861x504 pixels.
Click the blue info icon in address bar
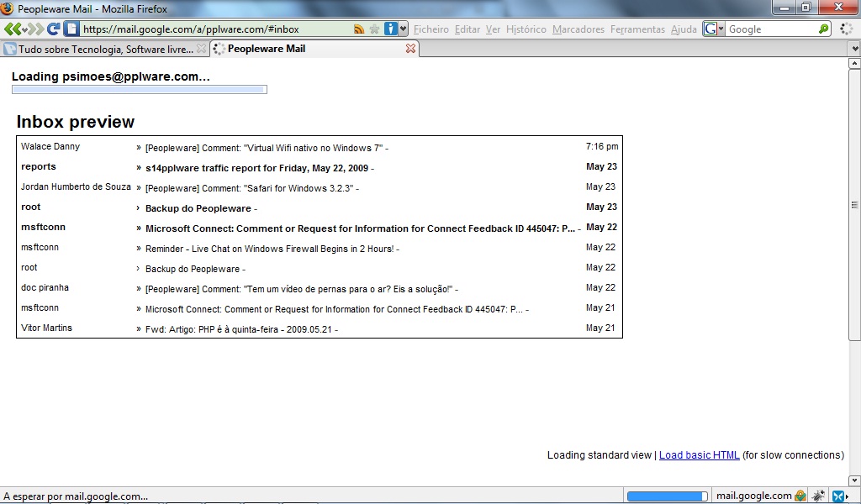point(390,29)
